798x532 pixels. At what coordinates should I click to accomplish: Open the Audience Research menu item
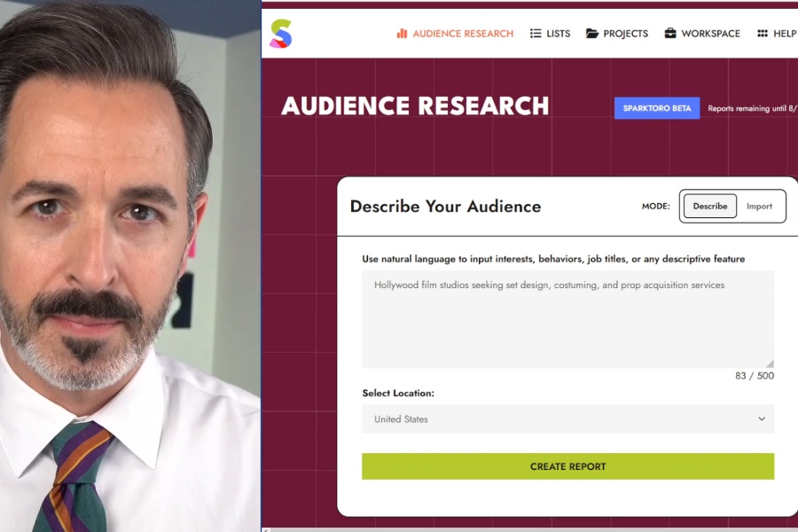point(456,34)
